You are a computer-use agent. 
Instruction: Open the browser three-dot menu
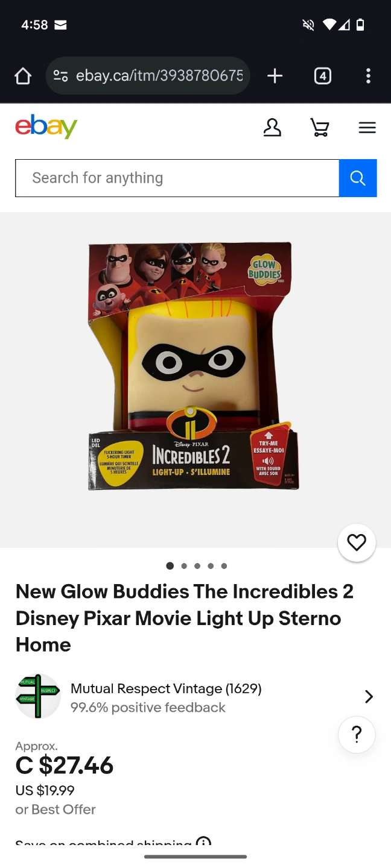point(368,76)
